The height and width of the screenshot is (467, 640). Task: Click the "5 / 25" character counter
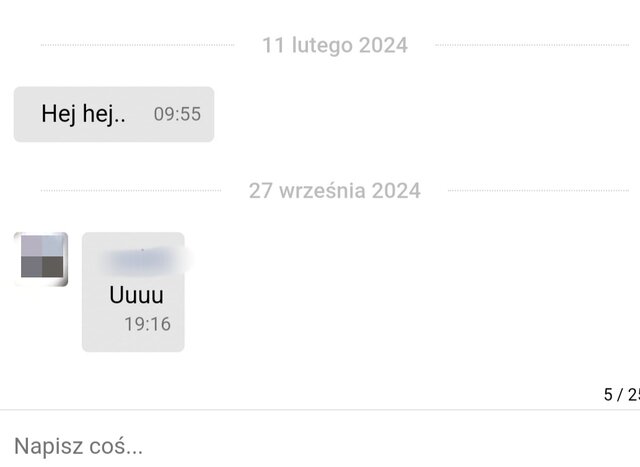tap(622, 395)
